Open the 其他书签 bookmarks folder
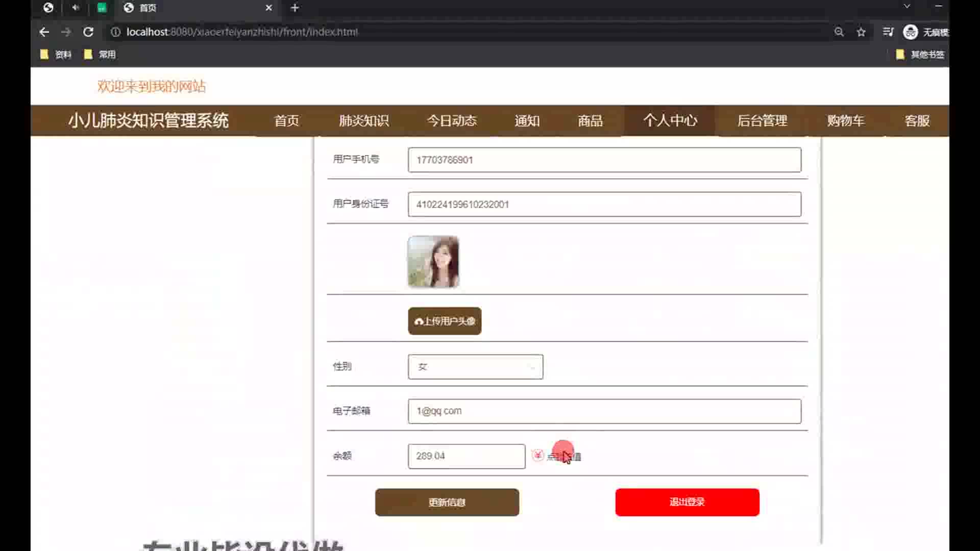Screen dimensions: 980x551 tap(920, 55)
